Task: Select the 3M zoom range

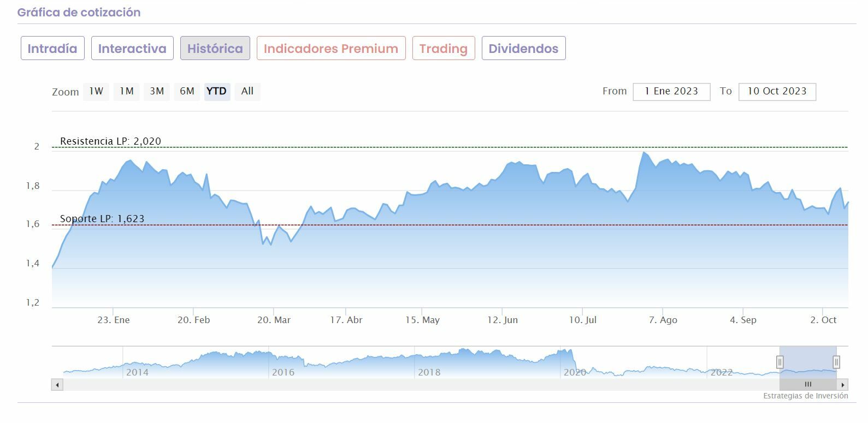Action: (x=157, y=92)
